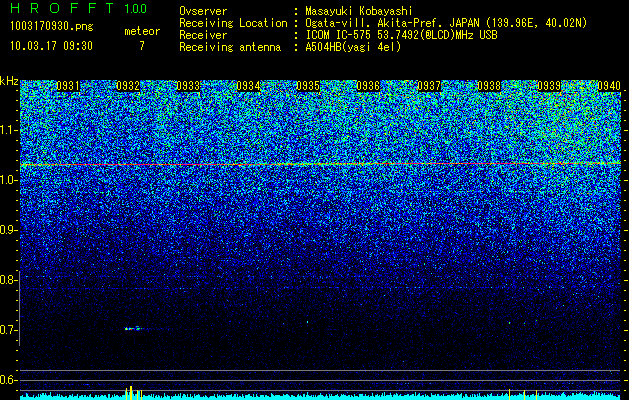Click the red carrier line on the spectrogram

[320, 164]
